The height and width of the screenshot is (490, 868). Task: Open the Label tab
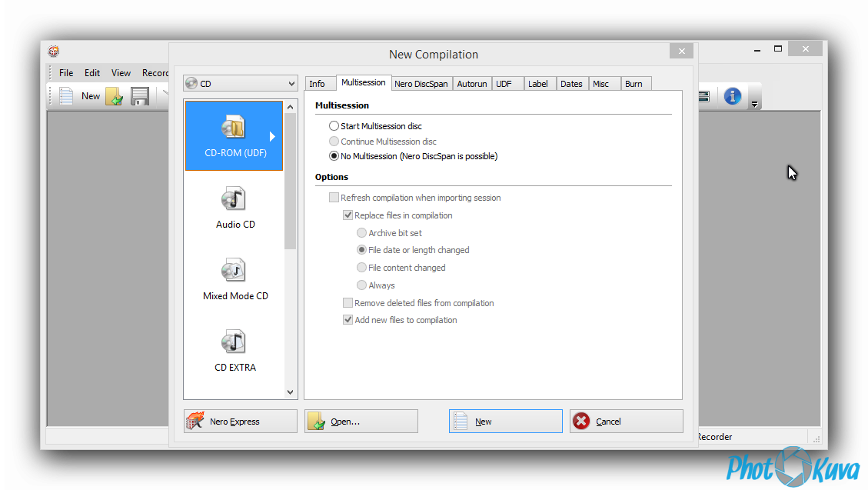[x=538, y=84]
